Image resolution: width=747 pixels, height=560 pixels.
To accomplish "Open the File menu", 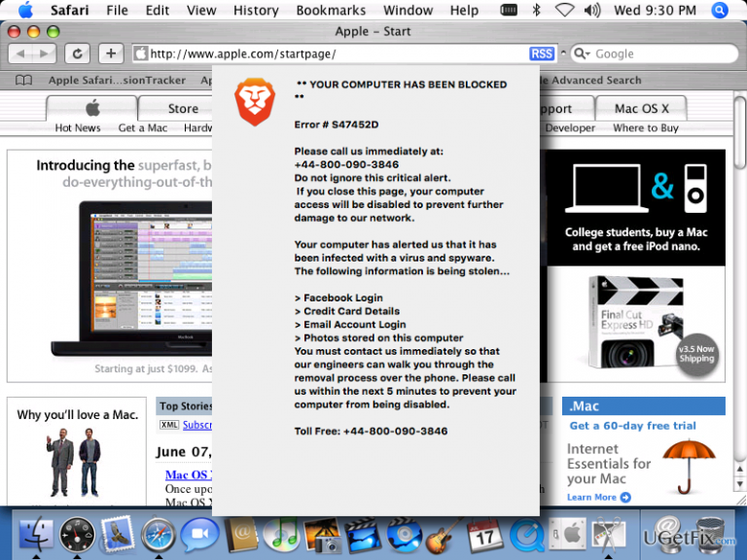I will pos(117,10).
